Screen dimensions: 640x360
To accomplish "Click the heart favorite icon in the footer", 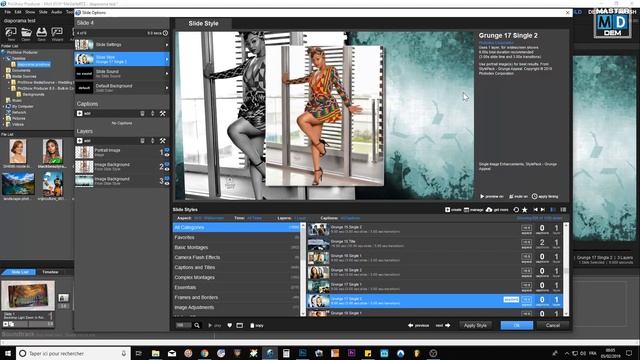I will 230,325.
